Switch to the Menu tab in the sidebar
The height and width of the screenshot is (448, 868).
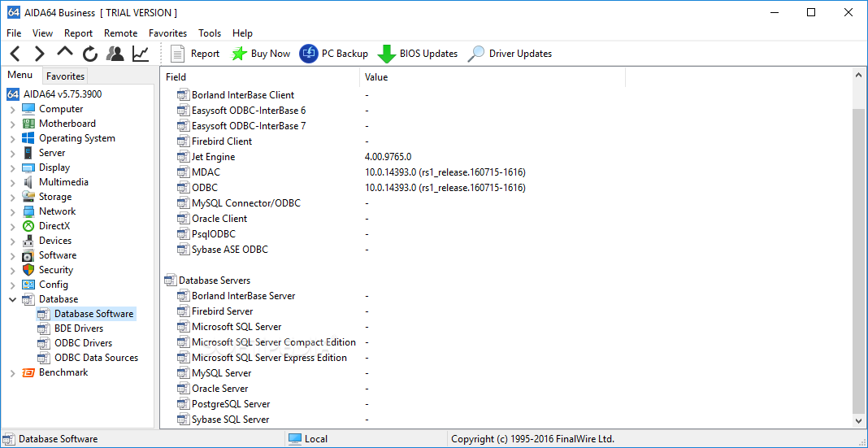[x=20, y=75]
